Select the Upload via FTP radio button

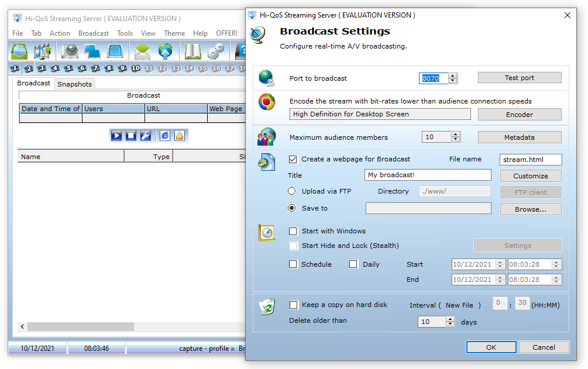tap(292, 191)
